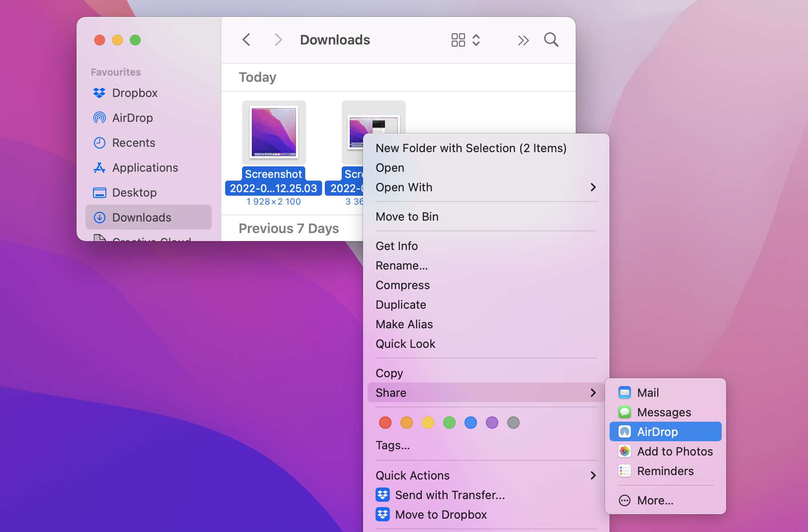Apply the blue tag color
The width and height of the screenshot is (808, 532).
coord(471,423)
